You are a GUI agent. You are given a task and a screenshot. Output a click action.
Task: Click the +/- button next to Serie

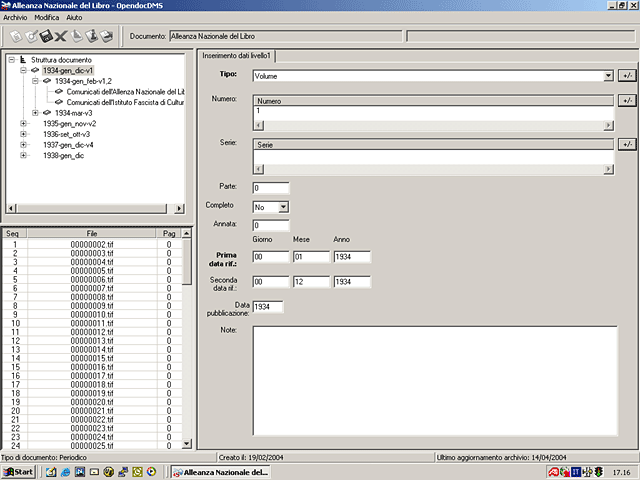pos(627,144)
